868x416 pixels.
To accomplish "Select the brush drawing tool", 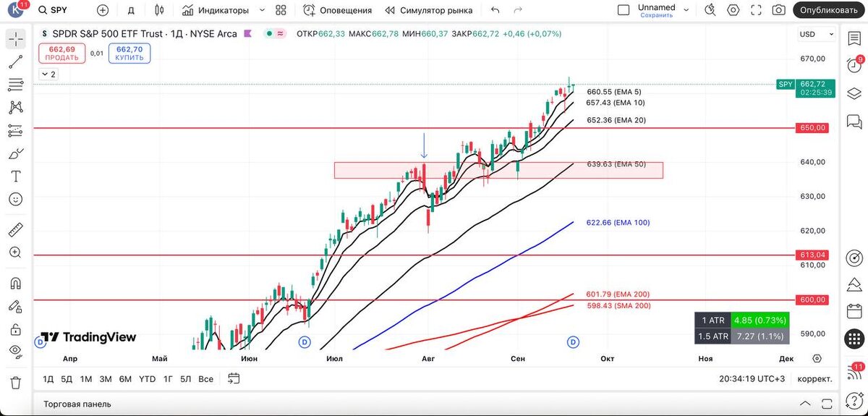I will pos(15,153).
